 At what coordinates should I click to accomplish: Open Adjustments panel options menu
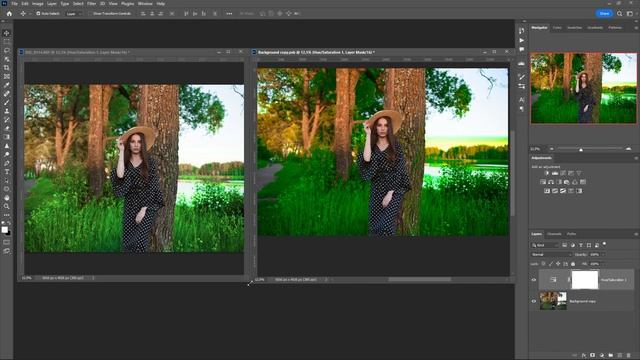point(636,158)
